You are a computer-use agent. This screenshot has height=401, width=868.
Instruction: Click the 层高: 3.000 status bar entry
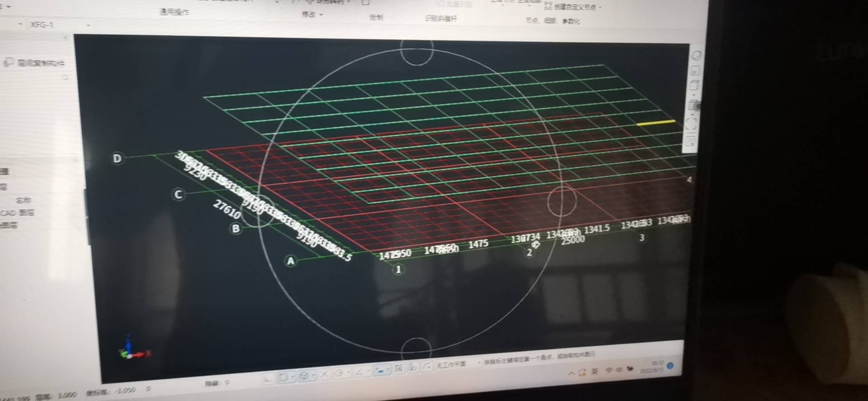click(x=56, y=396)
